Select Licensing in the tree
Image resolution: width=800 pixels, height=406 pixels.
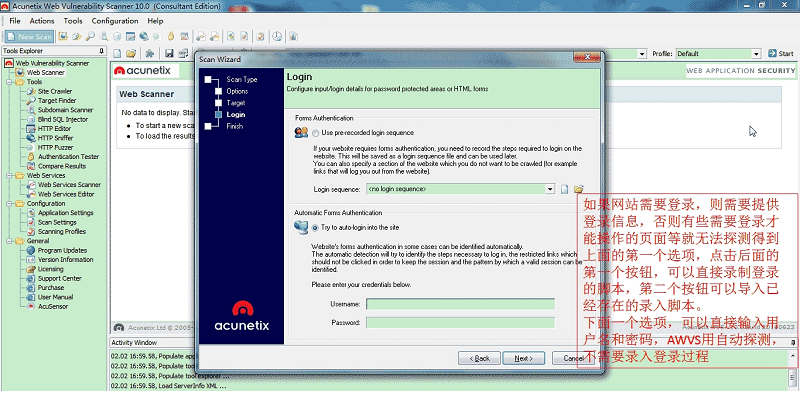coord(51,269)
